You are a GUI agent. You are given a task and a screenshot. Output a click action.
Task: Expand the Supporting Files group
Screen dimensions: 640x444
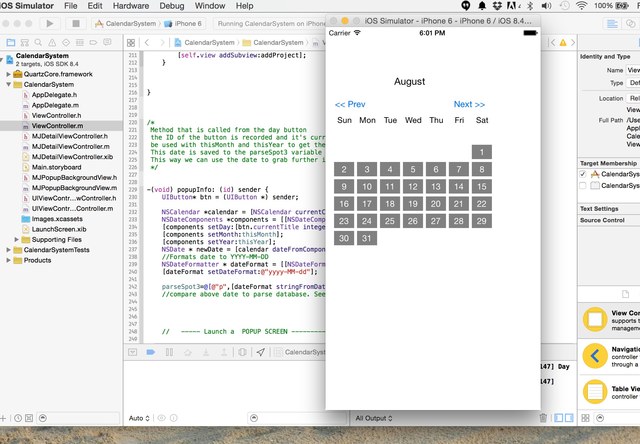(17, 240)
